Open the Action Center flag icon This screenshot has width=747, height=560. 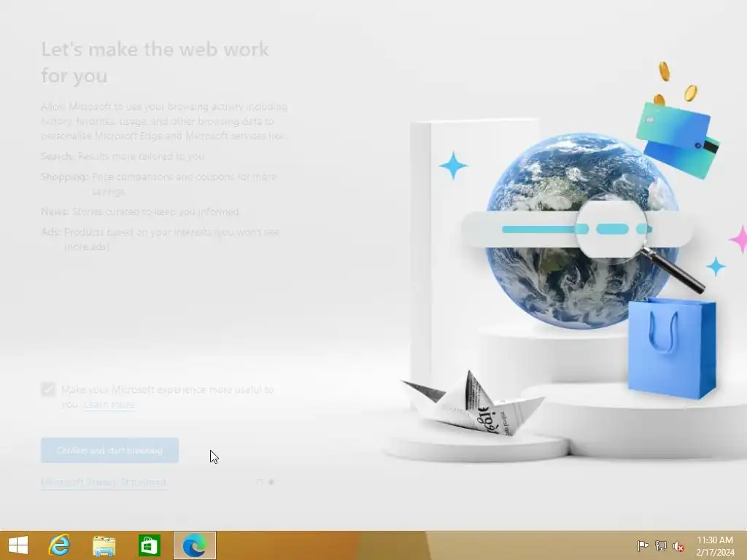coord(643,545)
